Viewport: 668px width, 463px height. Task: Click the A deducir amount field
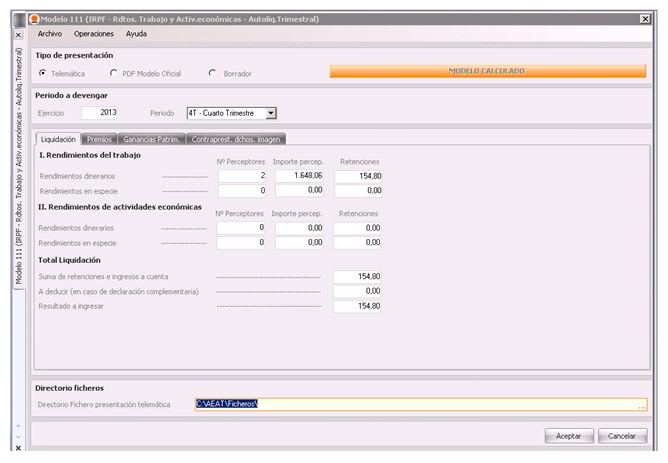click(357, 291)
